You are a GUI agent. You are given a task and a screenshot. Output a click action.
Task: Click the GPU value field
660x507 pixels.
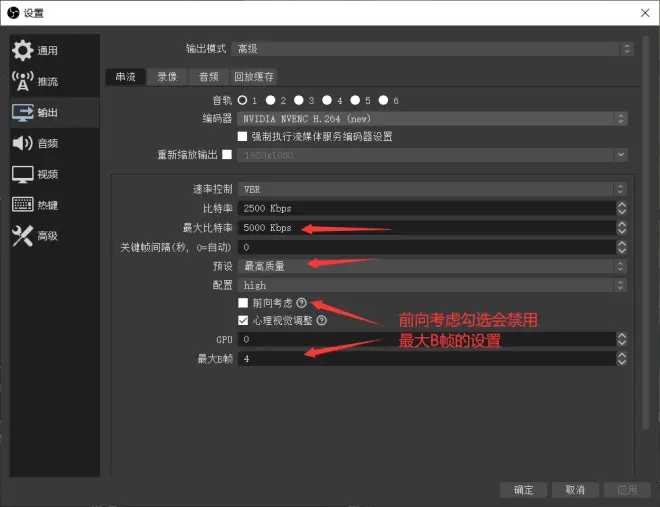pos(427,339)
